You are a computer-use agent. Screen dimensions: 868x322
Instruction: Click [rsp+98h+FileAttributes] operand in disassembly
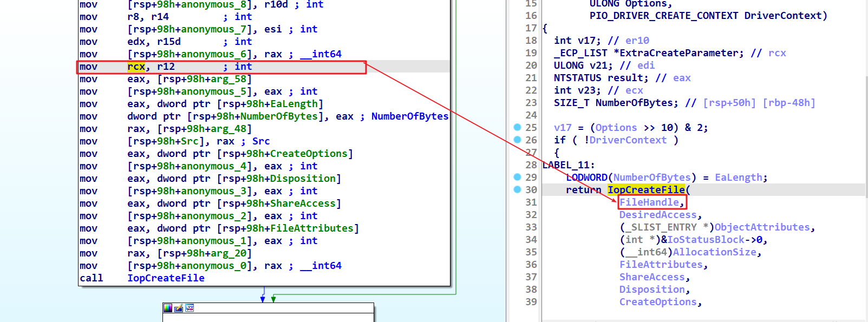[288, 228]
